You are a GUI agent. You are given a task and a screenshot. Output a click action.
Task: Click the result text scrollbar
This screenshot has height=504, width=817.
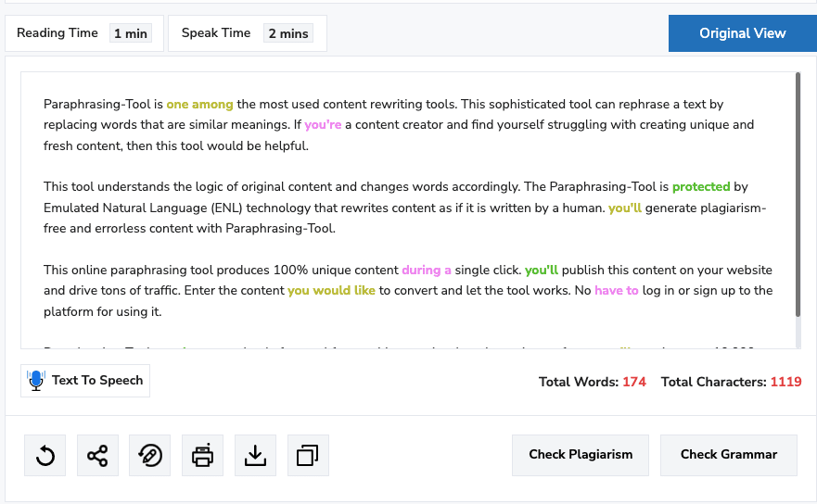pos(798,195)
